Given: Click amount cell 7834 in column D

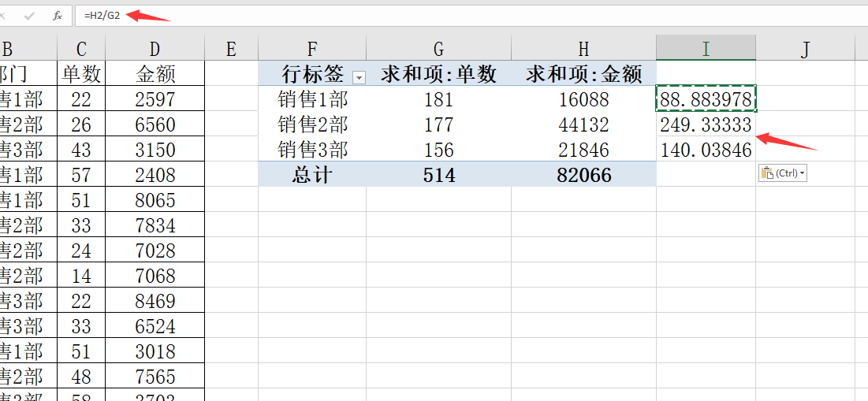Looking at the screenshot, I should tap(155, 225).
